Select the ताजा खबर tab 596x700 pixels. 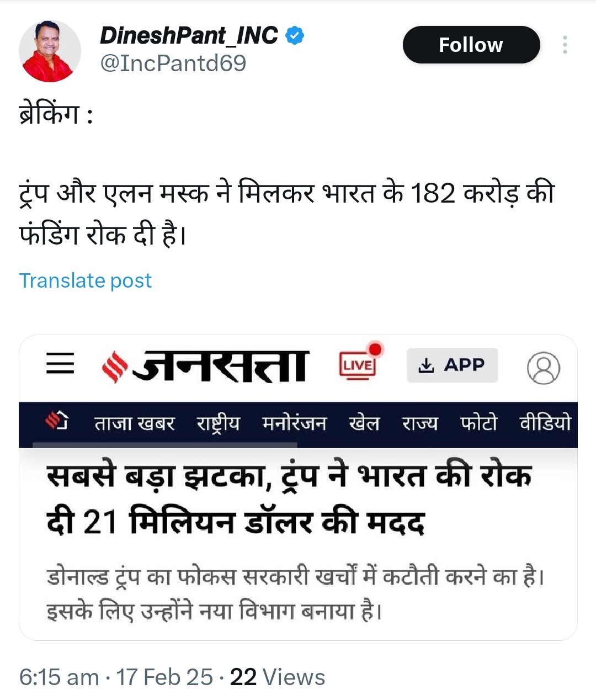tap(135, 423)
